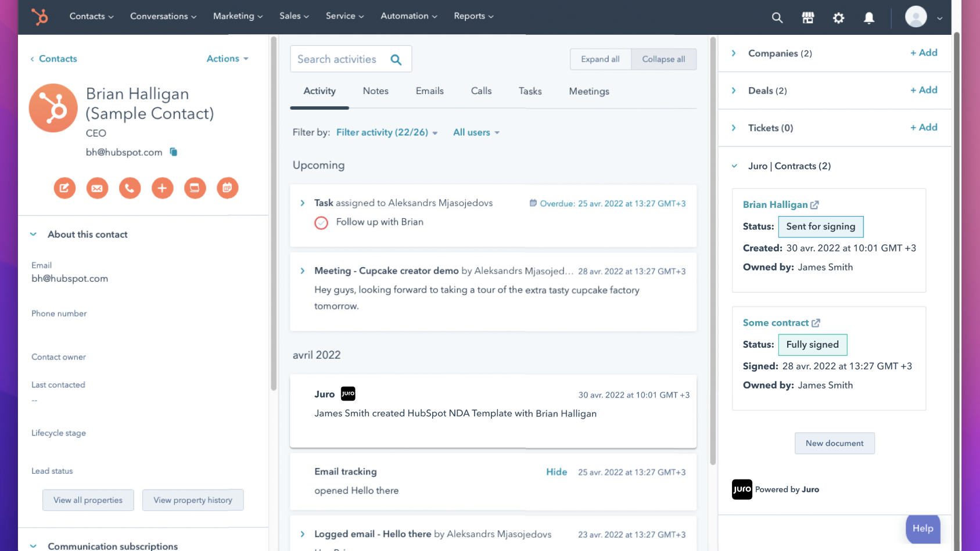Switch to the Notes tab
This screenshot has width=980, height=551.
pos(375,91)
